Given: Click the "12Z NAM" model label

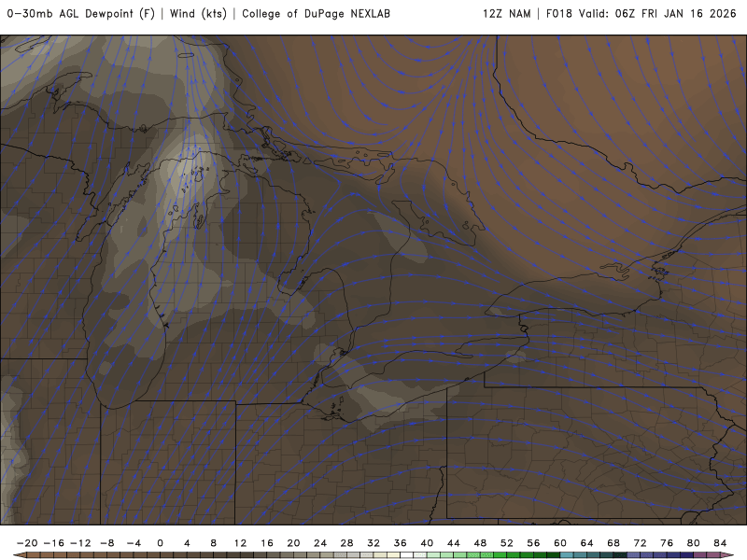Looking at the screenshot, I should click(x=506, y=14).
